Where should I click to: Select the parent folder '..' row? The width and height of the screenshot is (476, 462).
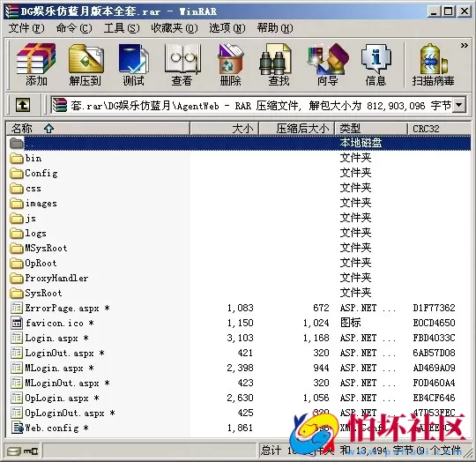pos(239,143)
